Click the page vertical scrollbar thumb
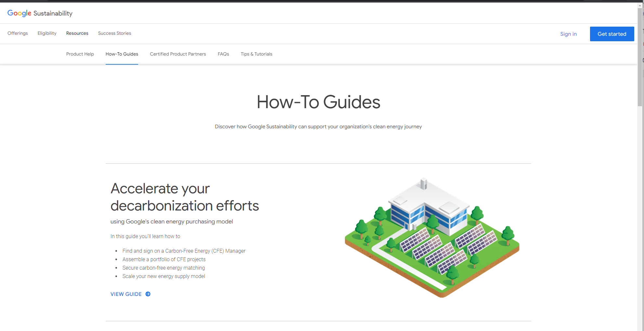The width and height of the screenshot is (644, 331). [x=640, y=57]
